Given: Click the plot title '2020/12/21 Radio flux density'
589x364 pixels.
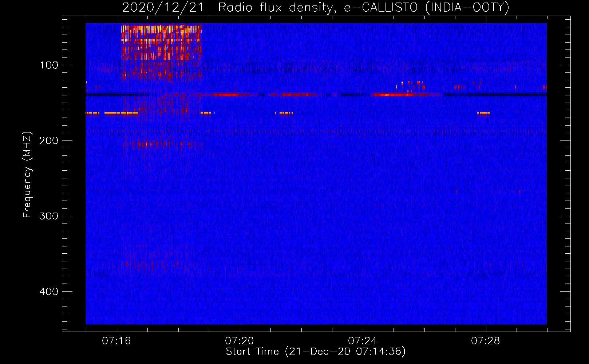Looking at the screenshot, I should [x=316, y=7].
